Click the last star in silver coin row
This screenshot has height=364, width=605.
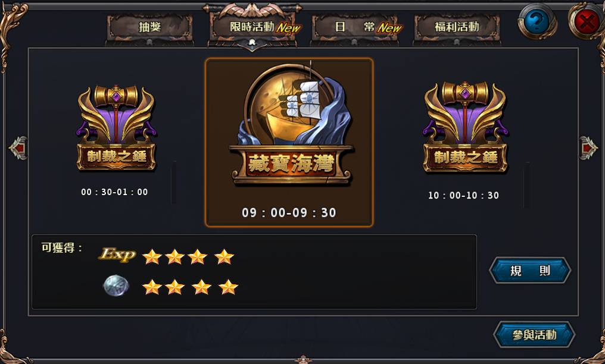pos(228,287)
